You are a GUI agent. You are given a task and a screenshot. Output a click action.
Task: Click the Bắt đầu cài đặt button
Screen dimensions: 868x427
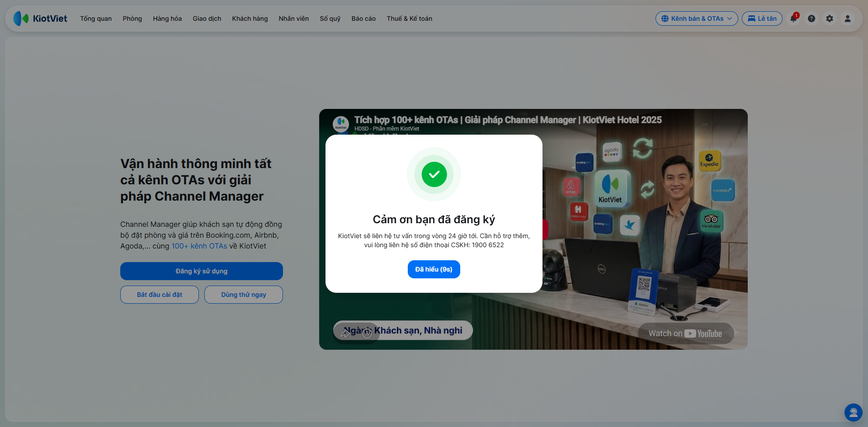(160, 295)
